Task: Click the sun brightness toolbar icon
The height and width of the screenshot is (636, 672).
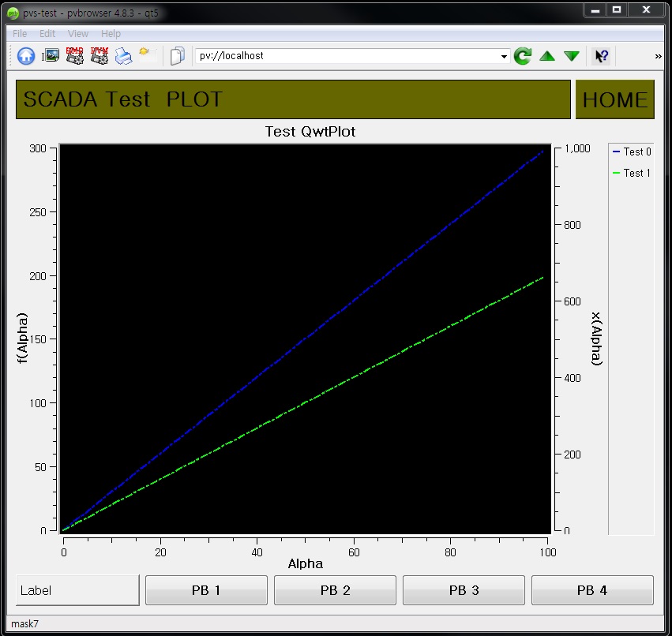Action: click(145, 54)
